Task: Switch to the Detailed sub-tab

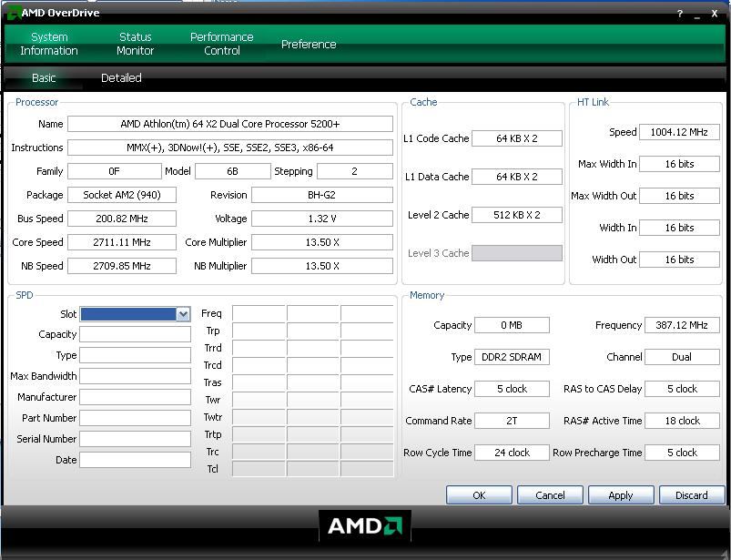Action: pos(121,78)
